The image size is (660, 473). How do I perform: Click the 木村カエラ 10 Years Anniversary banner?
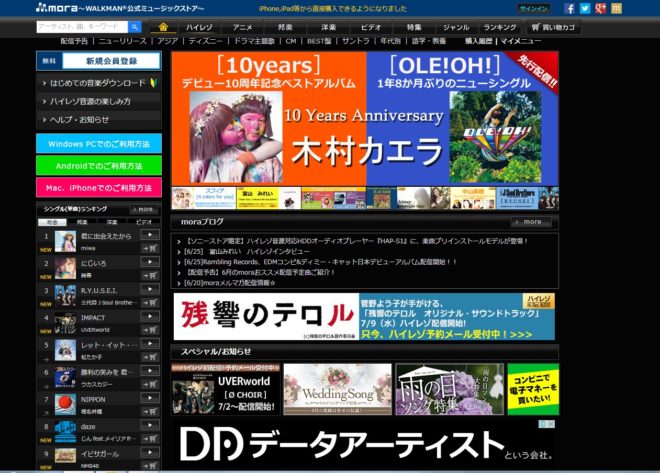coord(365,119)
